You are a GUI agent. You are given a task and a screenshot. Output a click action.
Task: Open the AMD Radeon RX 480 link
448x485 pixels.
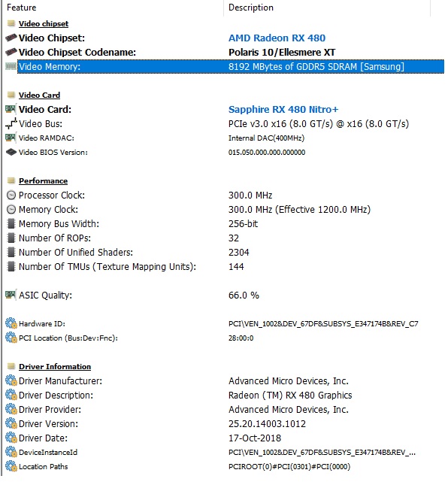click(x=277, y=38)
